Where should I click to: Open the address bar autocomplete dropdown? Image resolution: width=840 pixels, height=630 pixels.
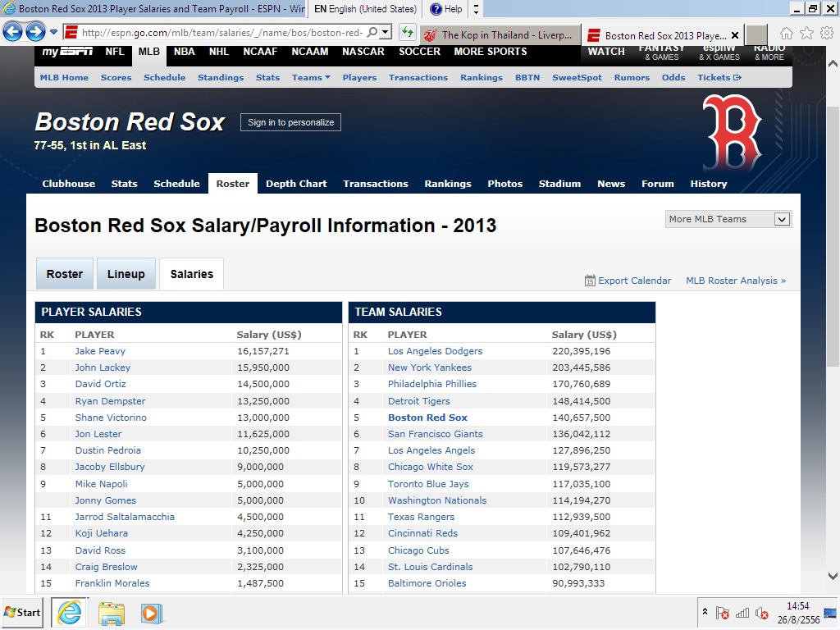[386, 32]
